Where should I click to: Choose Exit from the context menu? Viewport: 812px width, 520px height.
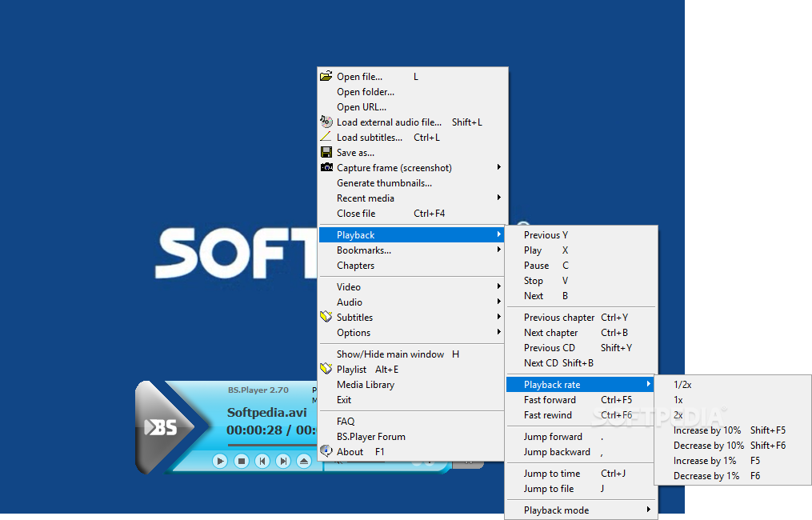pos(412,400)
